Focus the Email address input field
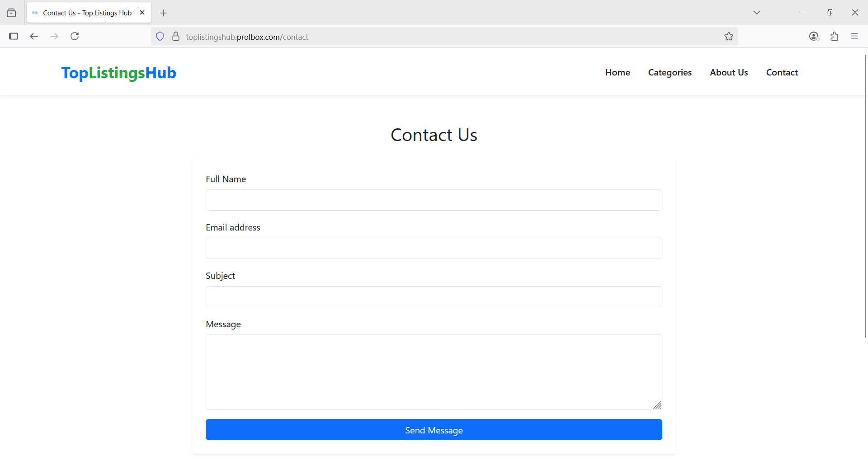The width and height of the screenshot is (868, 461). coord(434,248)
